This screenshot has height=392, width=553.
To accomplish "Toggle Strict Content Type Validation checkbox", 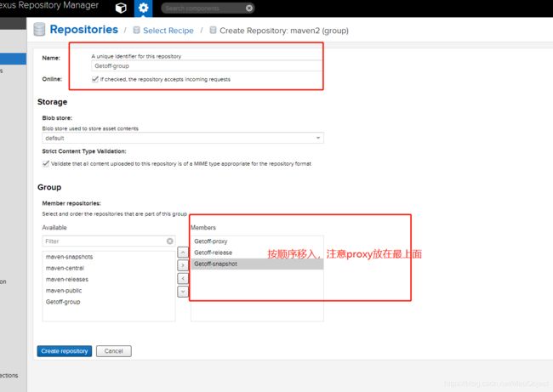I will pyautogui.click(x=46, y=163).
